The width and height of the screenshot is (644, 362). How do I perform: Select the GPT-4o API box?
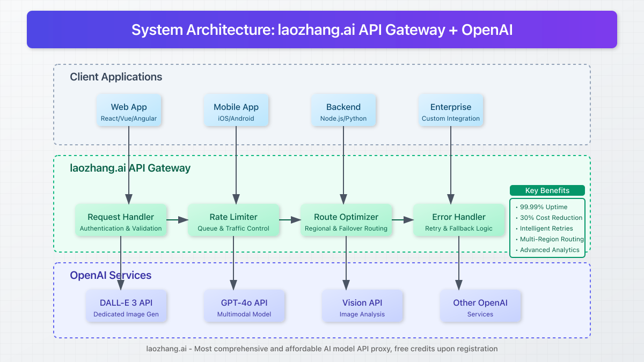[x=244, y=306]
